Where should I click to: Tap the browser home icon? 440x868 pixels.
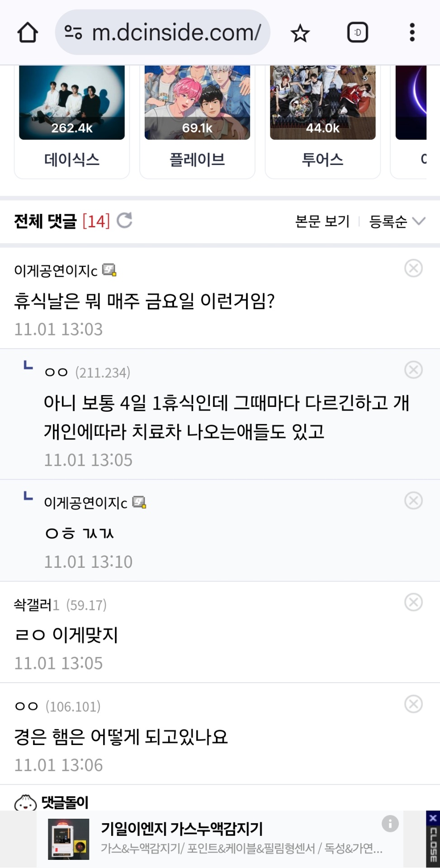tap(28, 33)
